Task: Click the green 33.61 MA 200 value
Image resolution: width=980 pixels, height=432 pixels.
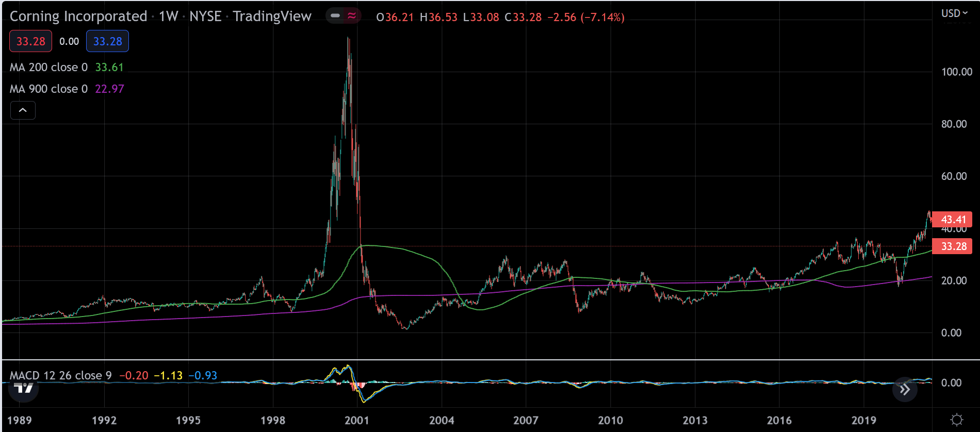Action: 109,68
